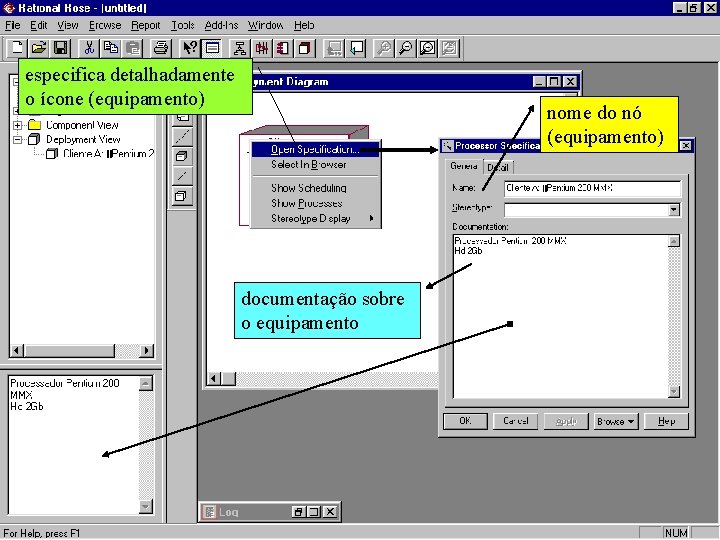Click the Cancel button in Processor Specification
The image size is (720, 540).
pyautogui.click(x=515, y=421)
